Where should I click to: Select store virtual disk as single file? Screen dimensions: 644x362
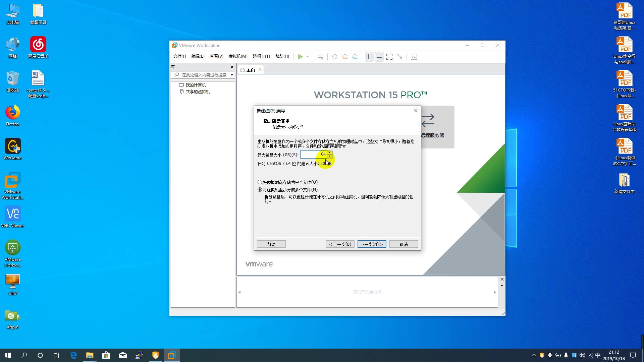click(x=260, y=182)
